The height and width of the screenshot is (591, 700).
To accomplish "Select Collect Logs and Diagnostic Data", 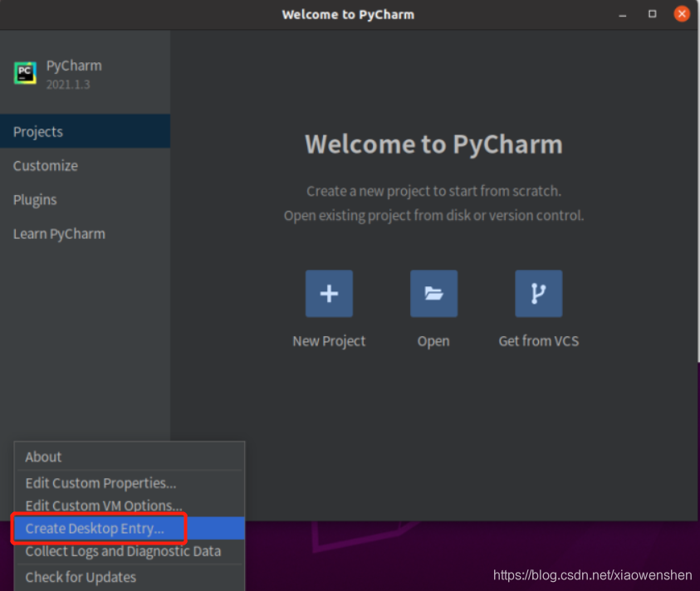I will click(x=130, y=551).
